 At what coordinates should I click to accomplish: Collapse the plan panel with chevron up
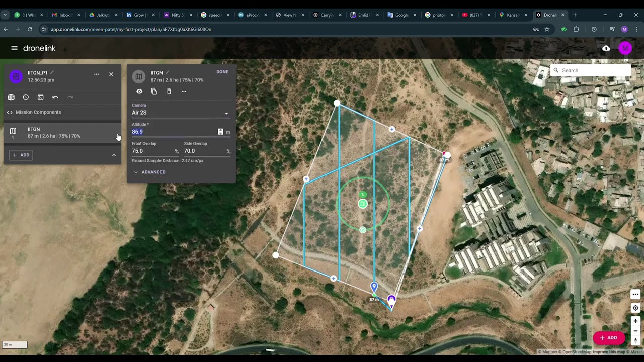coord(114,155)
